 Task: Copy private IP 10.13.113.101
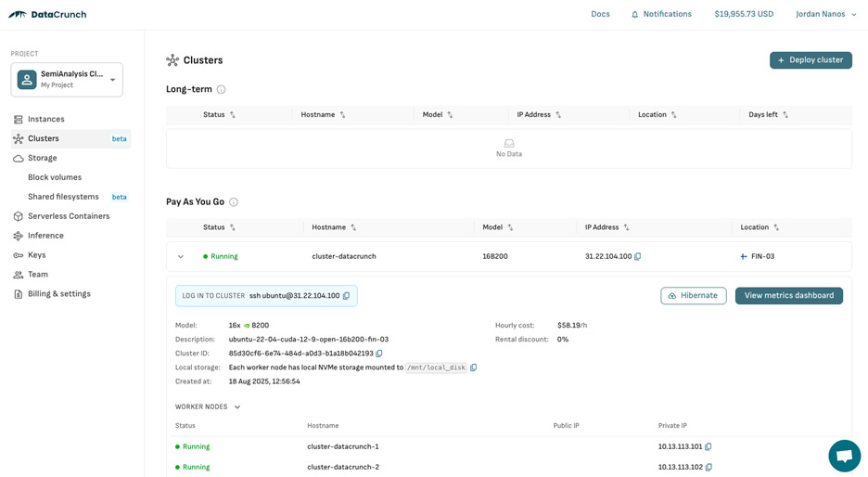point(708,446)
